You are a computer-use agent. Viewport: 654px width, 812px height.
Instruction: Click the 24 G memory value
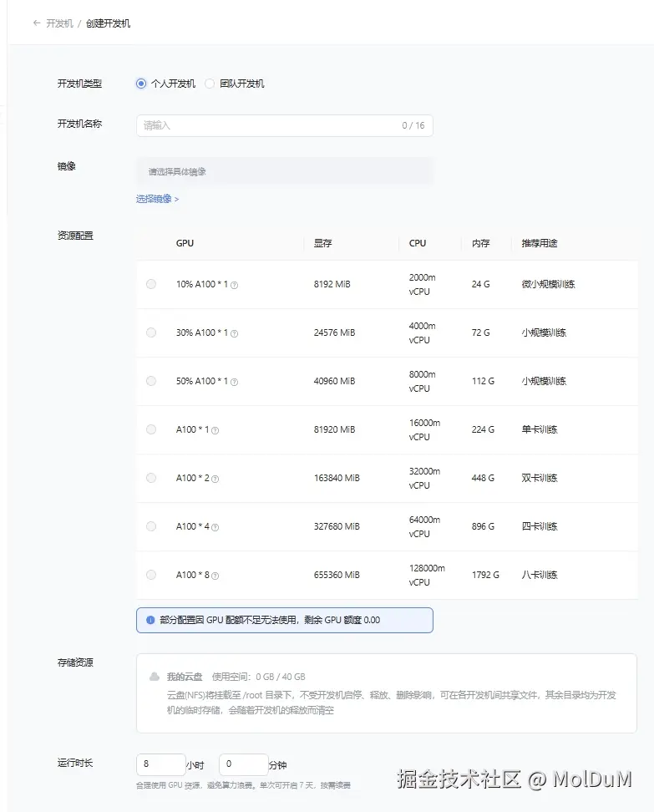tap(480, 284)
